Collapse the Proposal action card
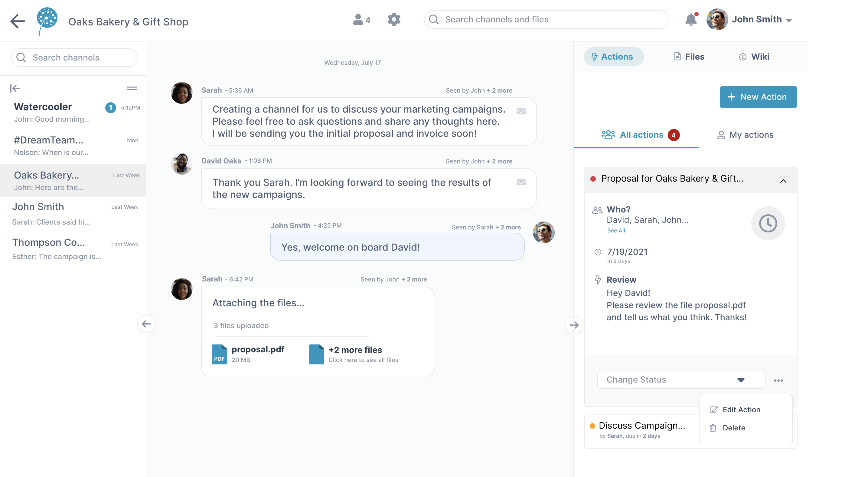The height and width of the screenshot is (477, 868). click(x=783, y=181)
